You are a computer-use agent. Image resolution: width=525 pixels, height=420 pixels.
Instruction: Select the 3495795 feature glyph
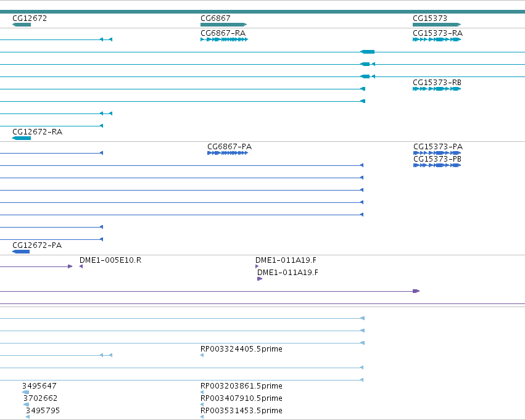(28, 417)
